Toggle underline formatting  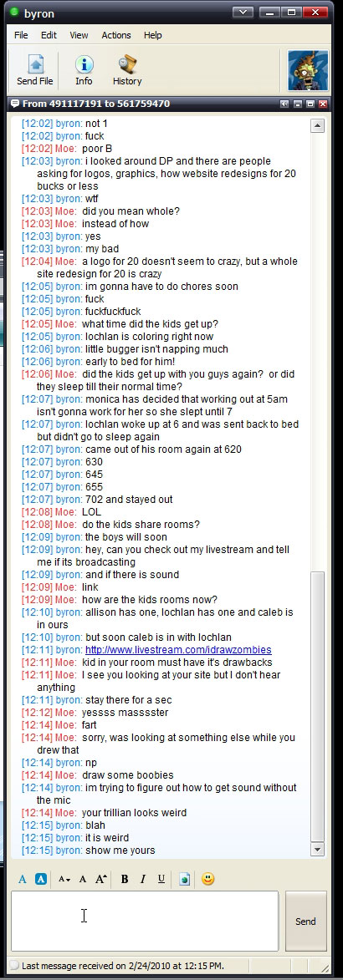click(161, 879)
